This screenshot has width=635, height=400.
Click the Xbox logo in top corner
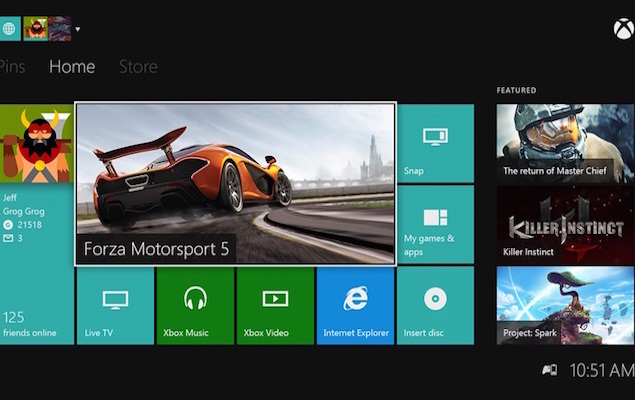[x=622, y=29]
